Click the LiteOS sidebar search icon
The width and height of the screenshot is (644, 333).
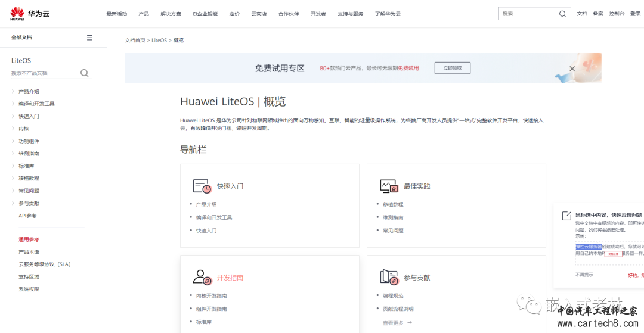[x=84, y=73]
